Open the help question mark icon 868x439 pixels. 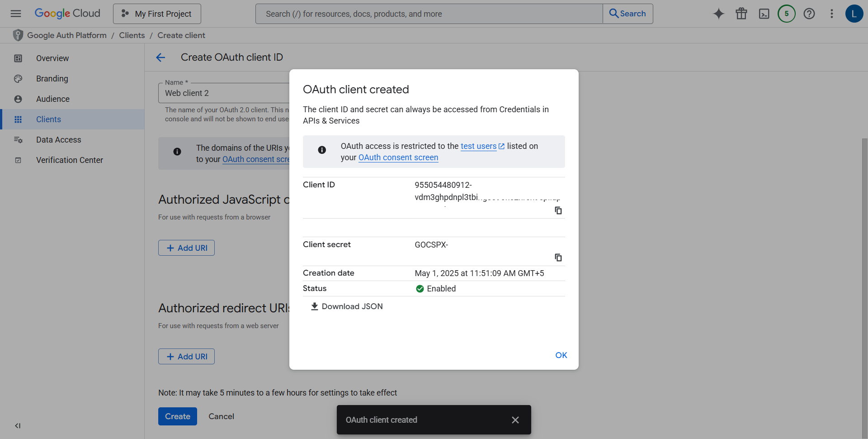(809, 14)
